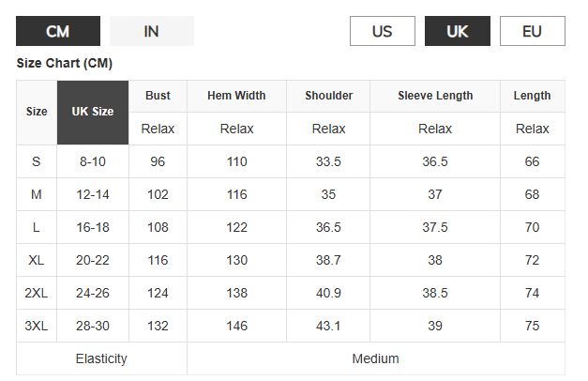Click UK size 16-18 cell
Image resolution: width=588 pixels, height=381 pixels.
pos(93,227)
